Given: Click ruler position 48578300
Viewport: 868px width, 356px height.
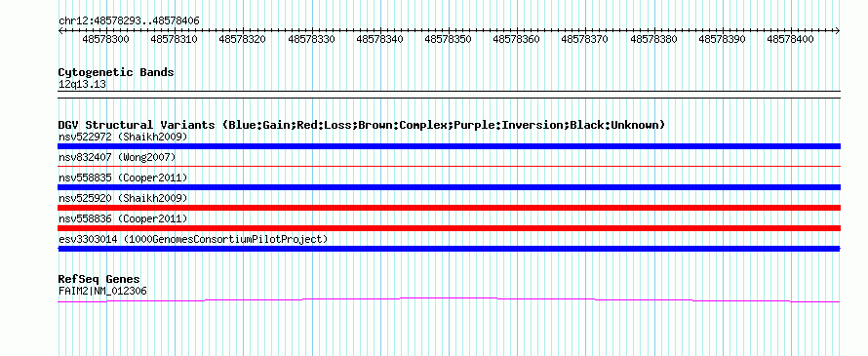Looking at the screenshot, I should (105, 40).
